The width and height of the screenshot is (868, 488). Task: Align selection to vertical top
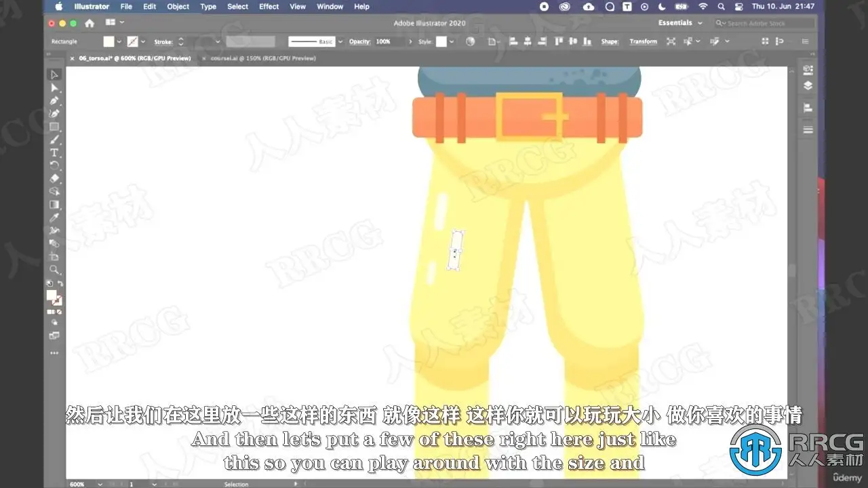(559, 41)
